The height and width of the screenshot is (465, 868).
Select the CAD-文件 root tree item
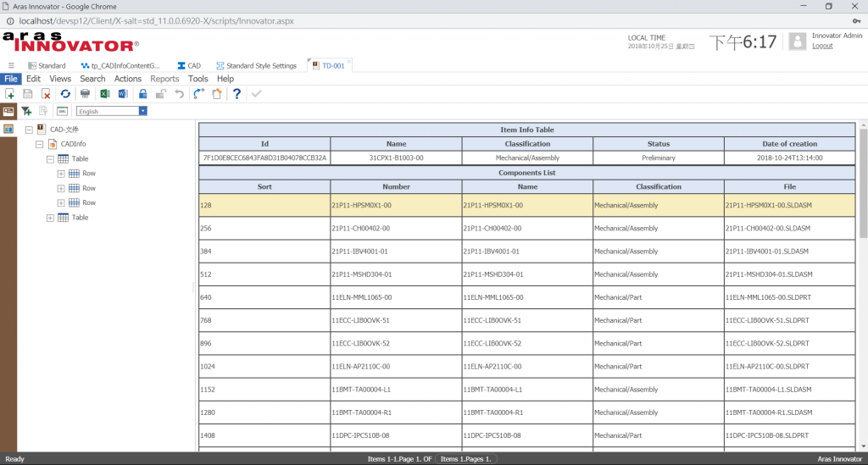click(x=64, y=130)
